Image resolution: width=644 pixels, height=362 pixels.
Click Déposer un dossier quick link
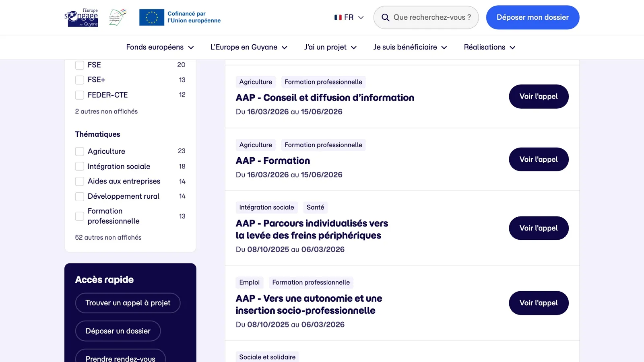click(118, 331)
